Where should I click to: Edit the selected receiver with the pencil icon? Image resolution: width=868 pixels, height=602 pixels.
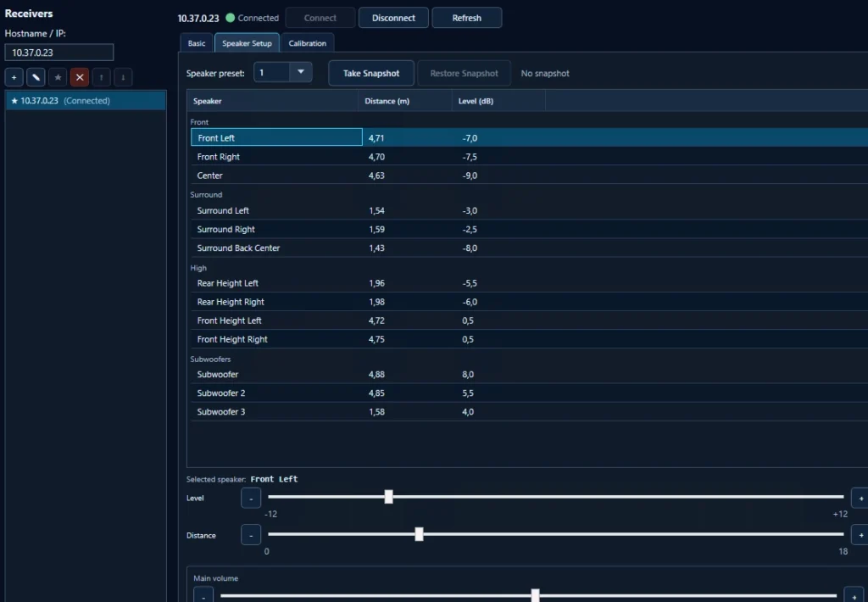pos(36,77)
